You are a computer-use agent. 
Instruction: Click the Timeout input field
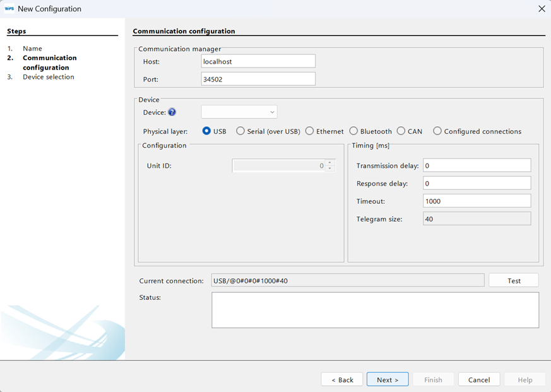[476, 201]
